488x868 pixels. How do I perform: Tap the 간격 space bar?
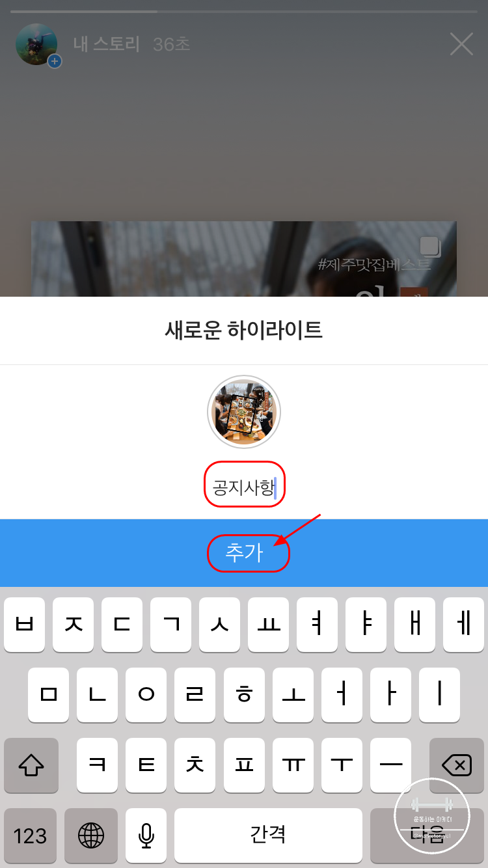268,835
